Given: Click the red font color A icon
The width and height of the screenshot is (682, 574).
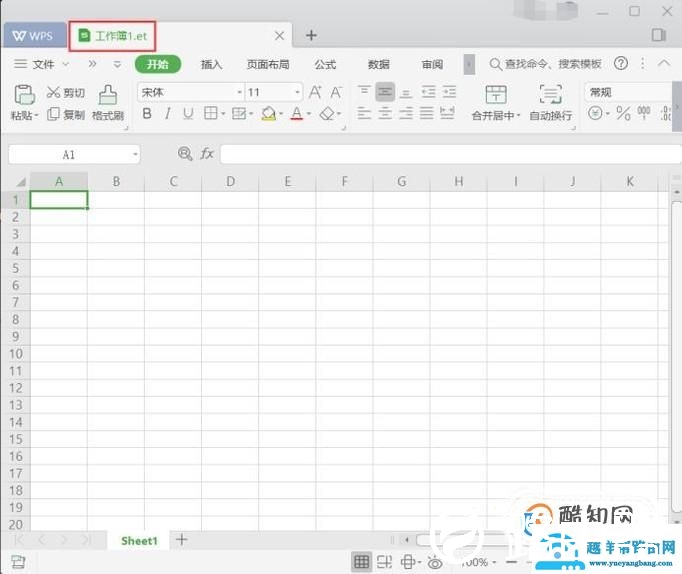Looking at the screenshot, I should click(x=297, y=114).
